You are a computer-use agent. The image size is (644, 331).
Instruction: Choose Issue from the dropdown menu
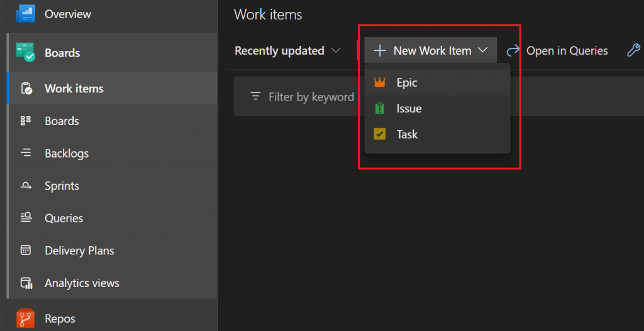point(409,109)
